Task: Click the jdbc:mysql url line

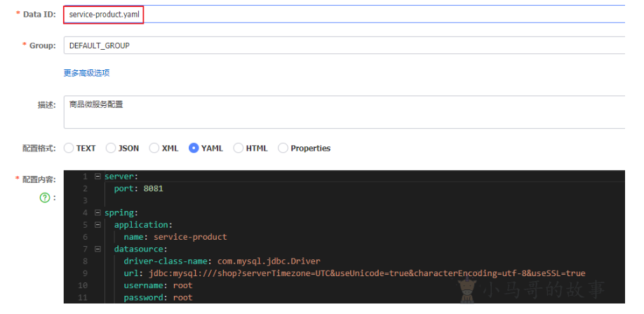Action: tap(354, 273)
